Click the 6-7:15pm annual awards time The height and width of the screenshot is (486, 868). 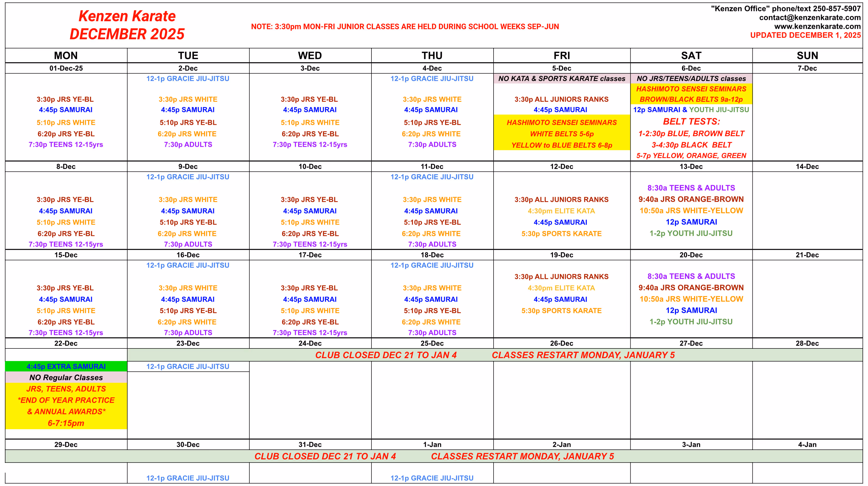coord(66,423)
